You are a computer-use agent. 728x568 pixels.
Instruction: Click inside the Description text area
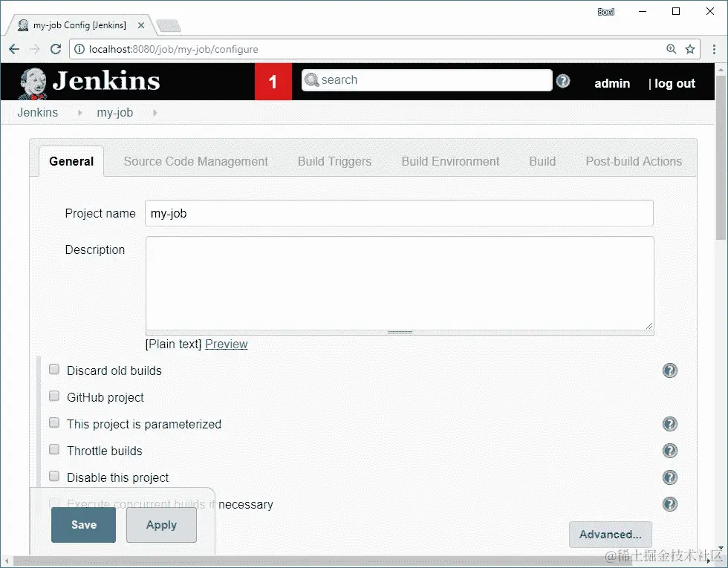click(400, 283)
